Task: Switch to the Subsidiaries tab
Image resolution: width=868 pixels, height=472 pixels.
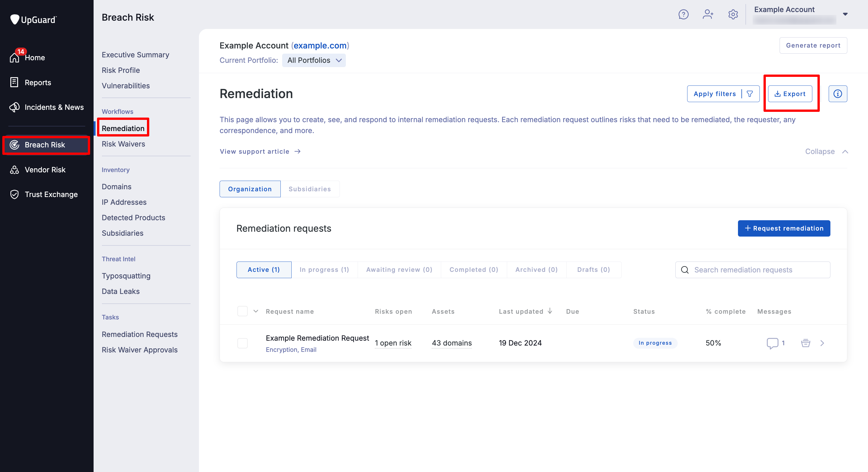Action: [310, 189]
